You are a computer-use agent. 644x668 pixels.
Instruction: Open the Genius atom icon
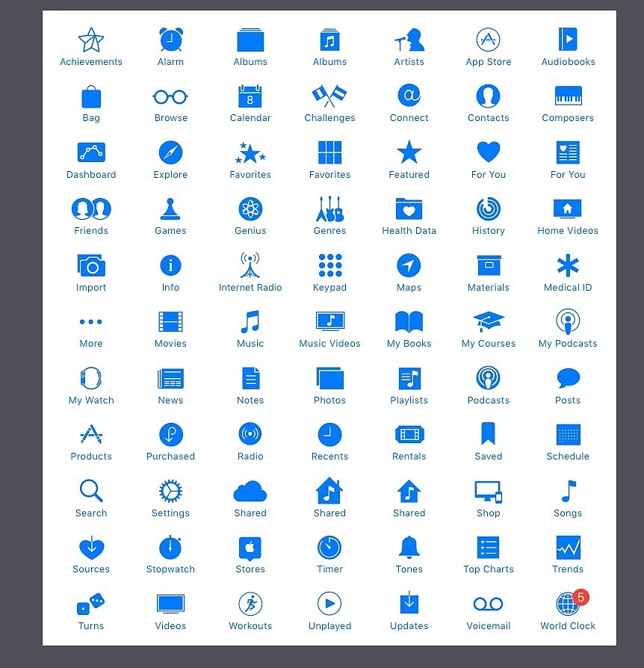[x=250, y=208]
